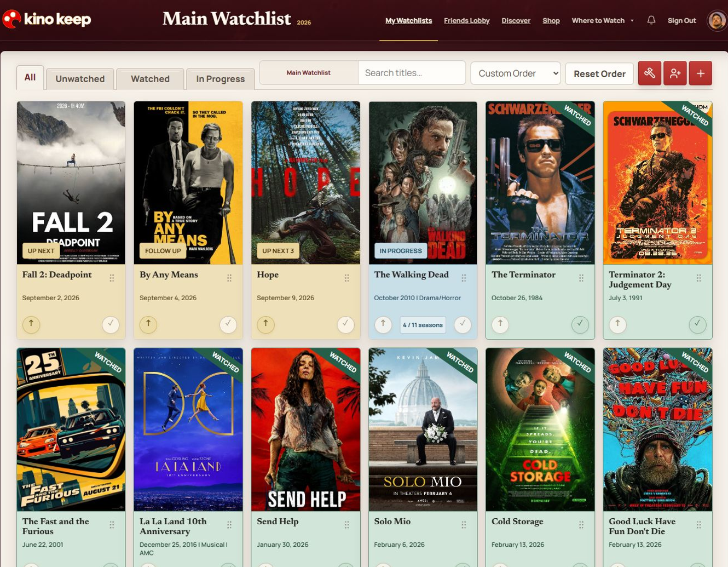
Task: Open the In Progress tab
Action: coord(221,79)
